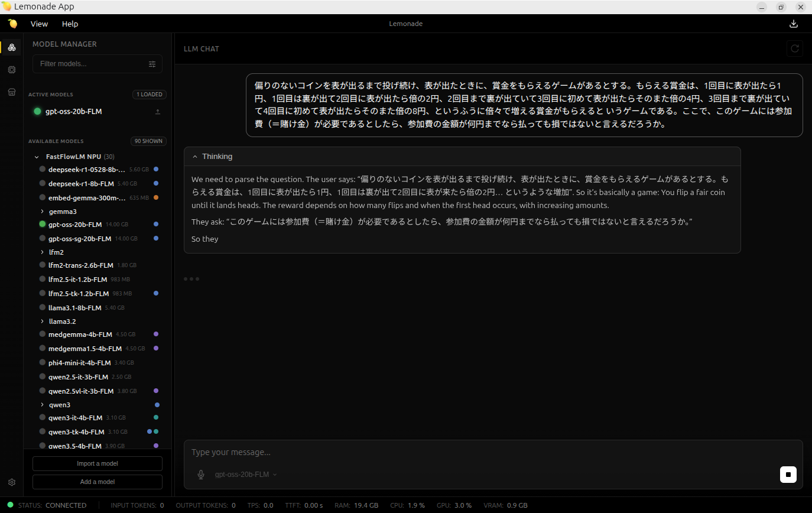The width and height of the screenshot is (812, 513).
Task: Toggle loading of the deepseek-r1-8b-FLM model
Action: tap(42, 183)
